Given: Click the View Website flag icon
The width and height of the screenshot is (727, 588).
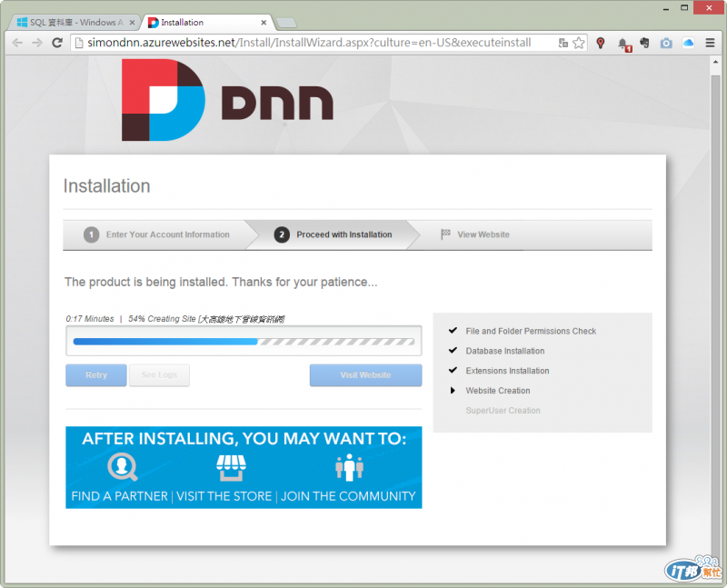Looking at the screenshot, I should coord(445,234).
